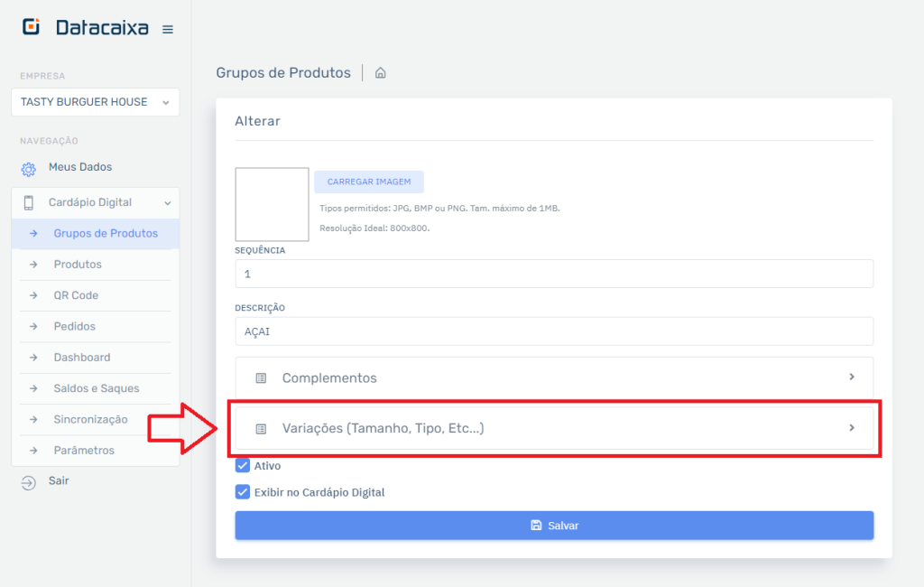Expand the Variações section chevron
This screenshot has height=587, width=924.
(852, 428)
